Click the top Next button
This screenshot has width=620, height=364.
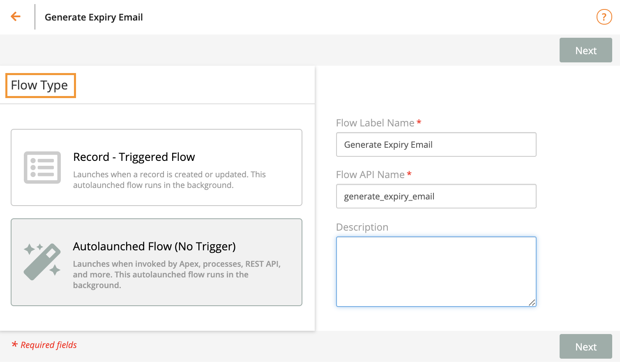pyautogui.click(x=585, y=50)
